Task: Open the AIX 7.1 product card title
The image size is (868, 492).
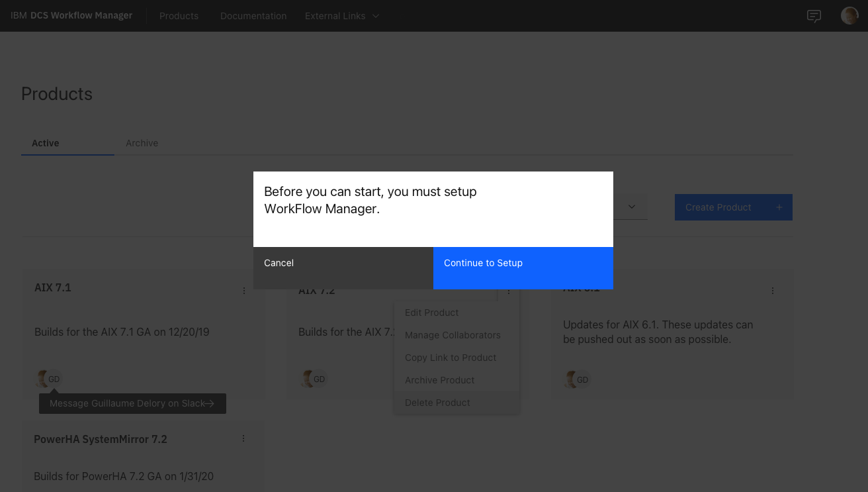Action: pos(53,287)
